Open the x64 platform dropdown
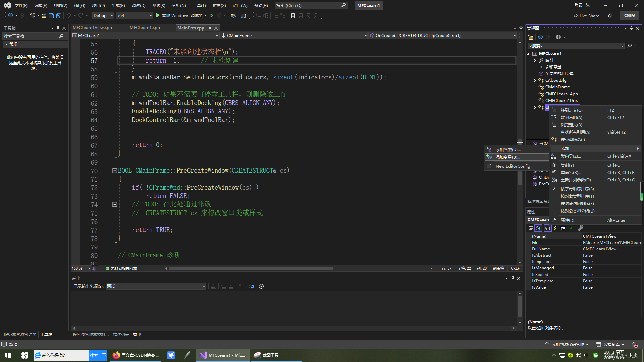Screen dimensions: 644x362 coord(134,16)
